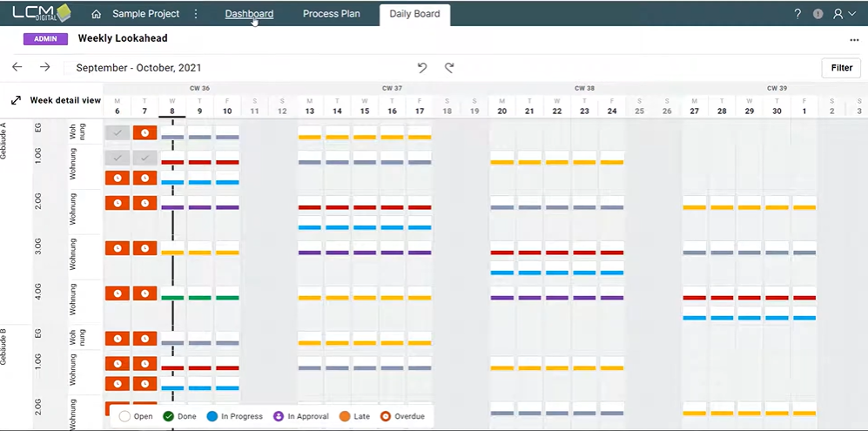Open the Weekly Lookahead more options menu
868x431 pixels.
(854, 40)
